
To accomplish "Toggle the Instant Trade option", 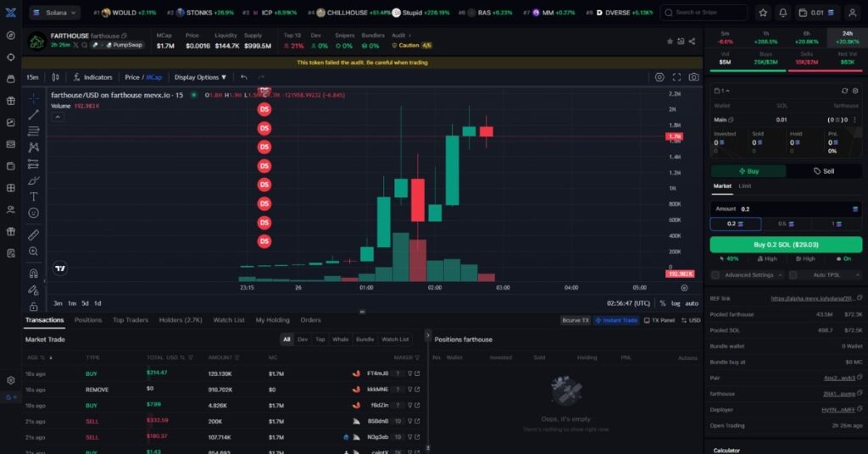I will (615, 320).
